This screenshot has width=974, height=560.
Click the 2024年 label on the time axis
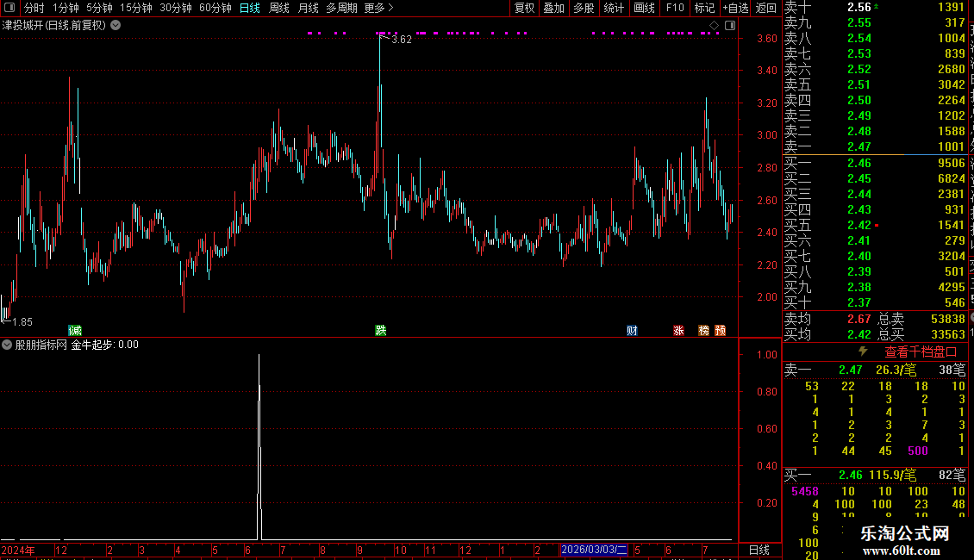pyautogui.click(x=17, y=550)
